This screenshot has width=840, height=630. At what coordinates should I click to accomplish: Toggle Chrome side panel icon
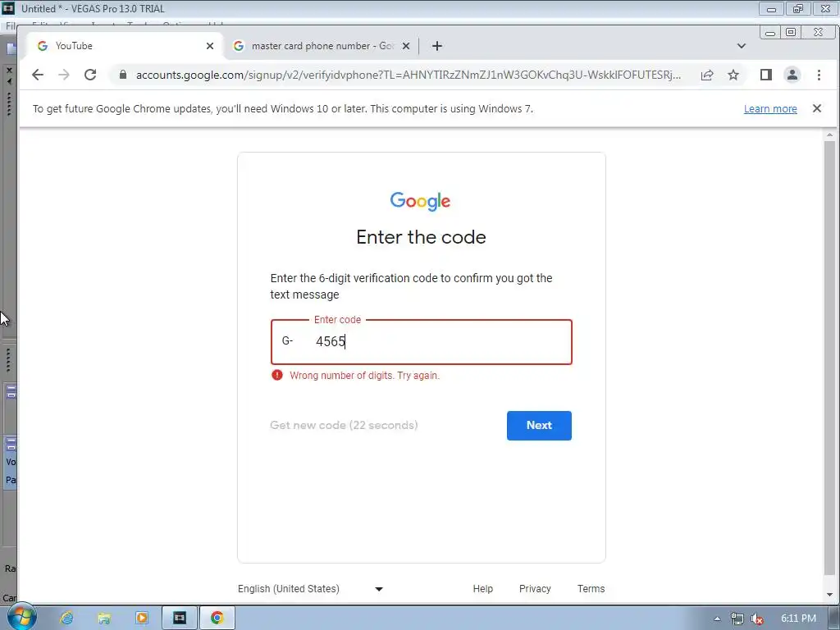[766, 75]
